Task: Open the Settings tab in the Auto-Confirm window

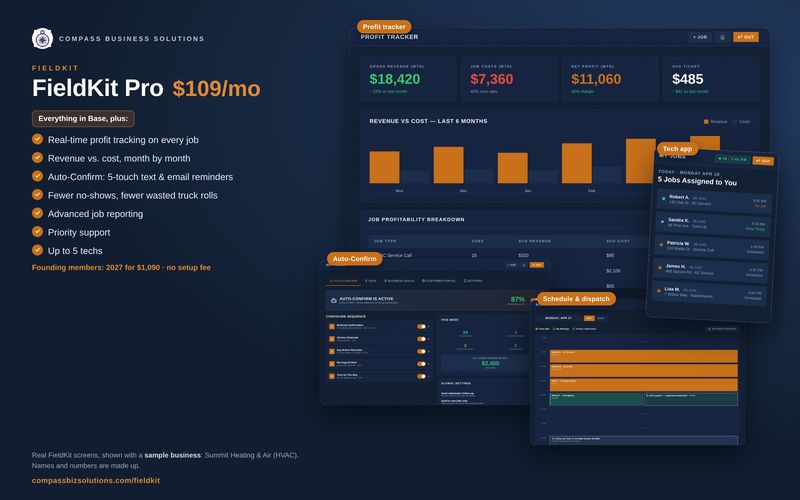Action: 473,281
